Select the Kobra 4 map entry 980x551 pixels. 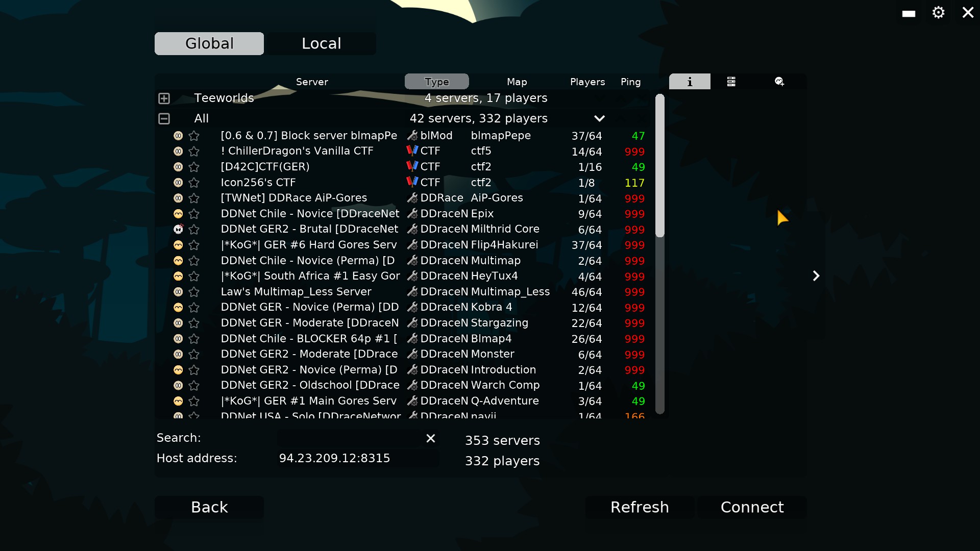(x=492, y=307)
